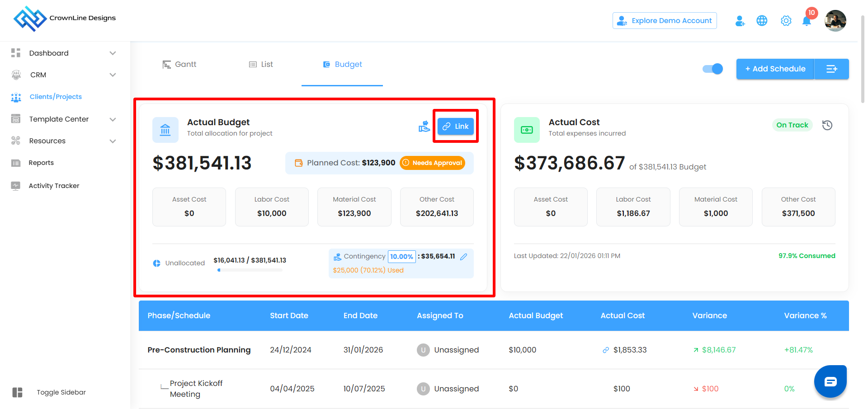The height and width of the screenshot is (409, 868).
Task: Click link icon beside $1,853.33 actual cost
Action: point(606,350)
